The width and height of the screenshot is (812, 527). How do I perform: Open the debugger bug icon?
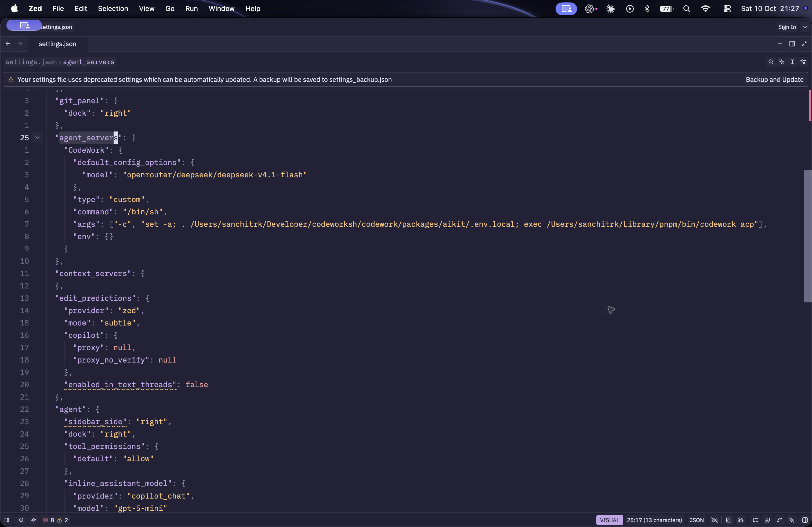click(x=741, y=520)
